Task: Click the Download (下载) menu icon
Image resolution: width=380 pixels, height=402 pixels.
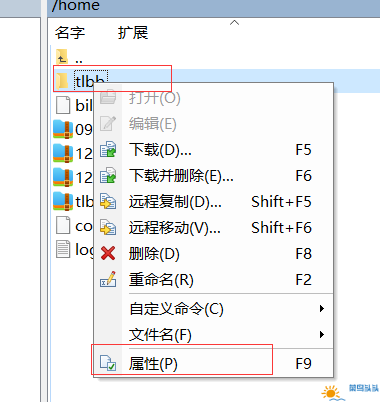Action: pos(108,149)
